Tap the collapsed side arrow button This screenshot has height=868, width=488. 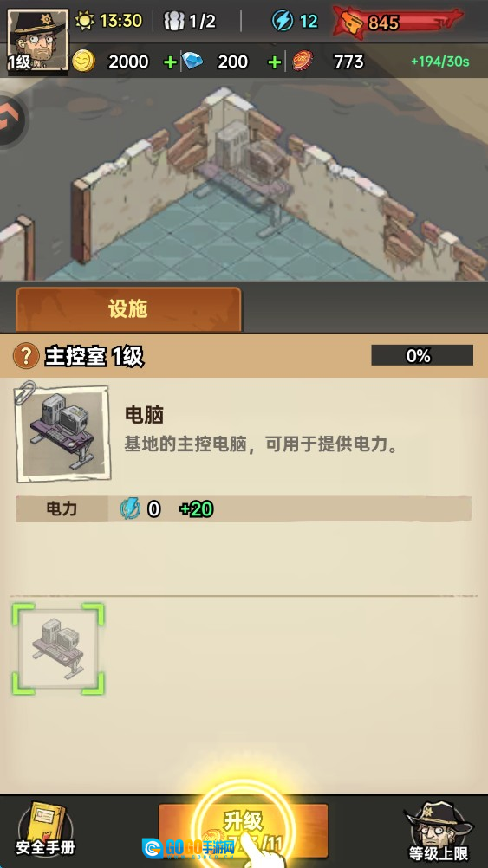tap(10, 120)
